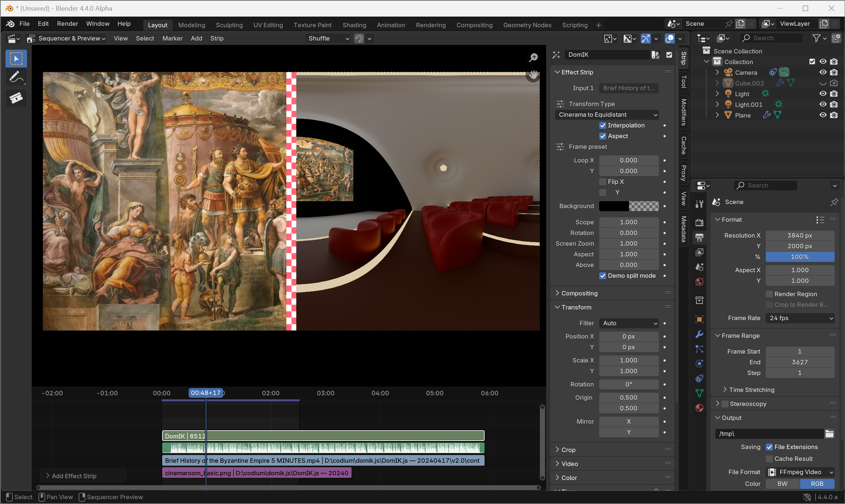Screen dimensions: 845x504
Task: Open the Output properties tab icon
Action: click(699, 237)
